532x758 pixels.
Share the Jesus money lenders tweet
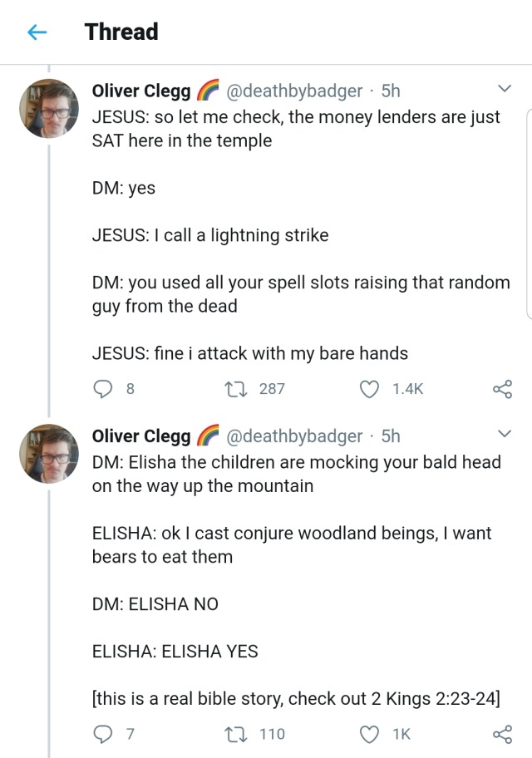501,388
